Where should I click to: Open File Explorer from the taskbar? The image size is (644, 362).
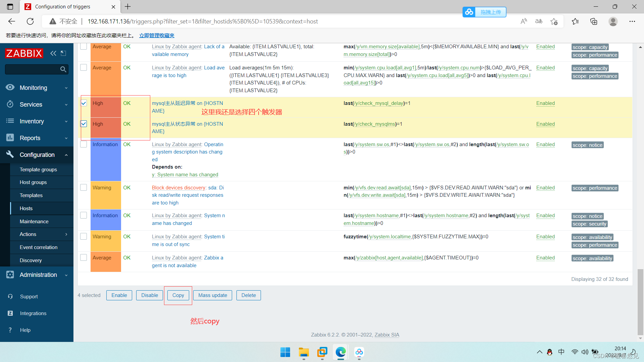pyautogui.click(x=304, y=352)
